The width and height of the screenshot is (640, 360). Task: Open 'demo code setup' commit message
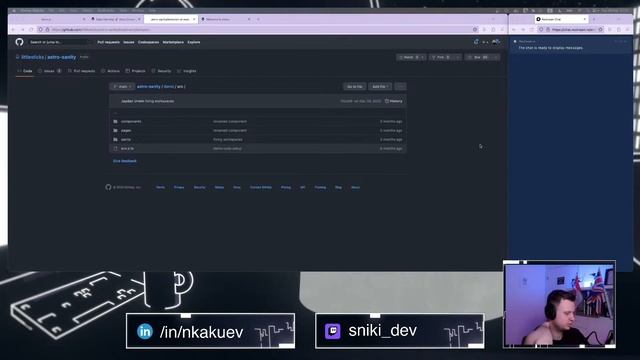coord(227,149)
